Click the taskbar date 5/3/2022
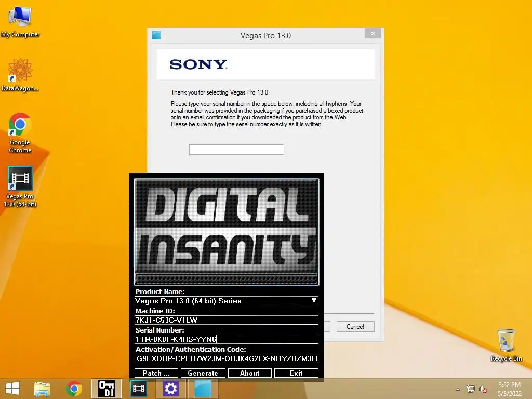The image size is (532, 399). 509,394
